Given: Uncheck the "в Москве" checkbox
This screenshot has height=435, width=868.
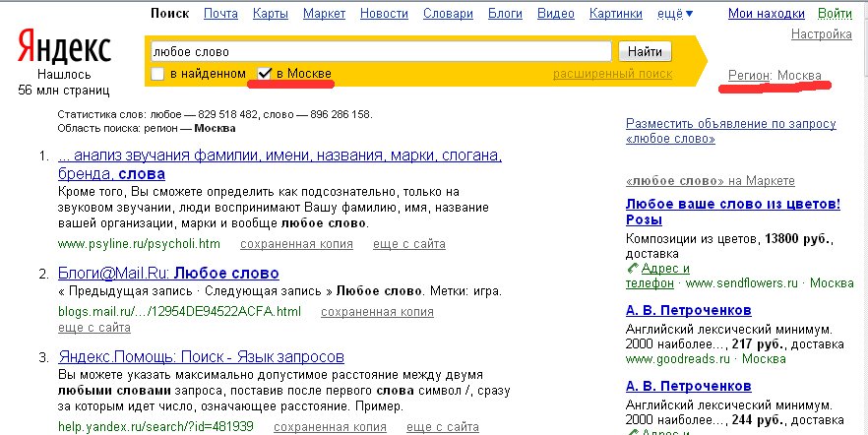Looking at the screenshot, I should (264, 74).
